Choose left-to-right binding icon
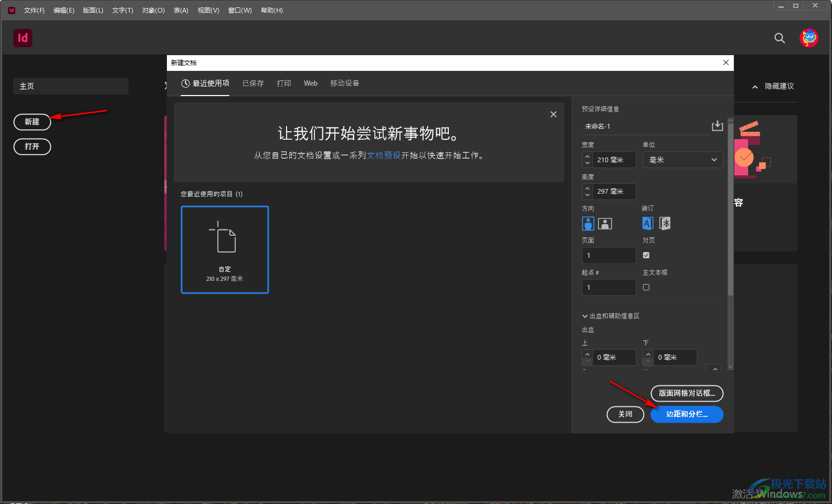This screenshot has height=504, width=832. [x=648, y=224]
